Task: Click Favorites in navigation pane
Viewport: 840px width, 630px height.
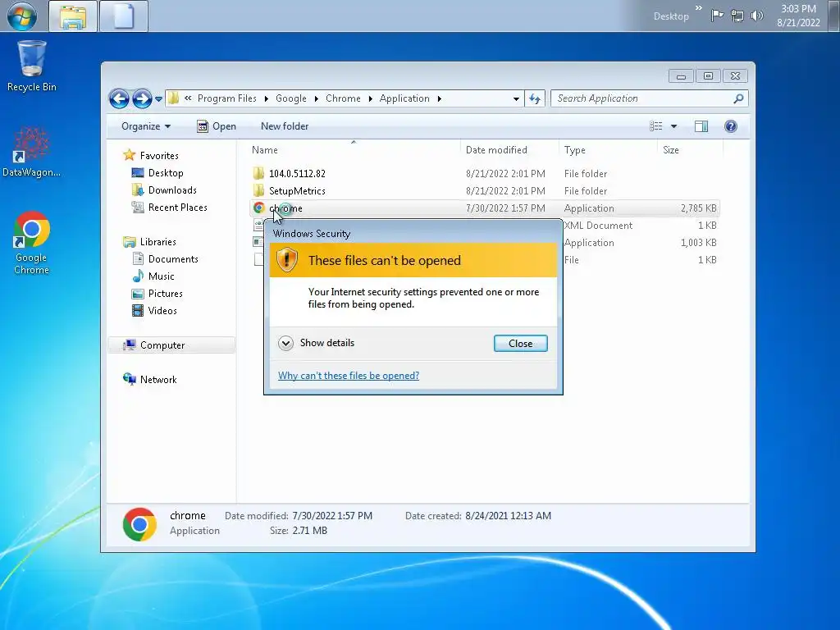Action: [159, 155]
